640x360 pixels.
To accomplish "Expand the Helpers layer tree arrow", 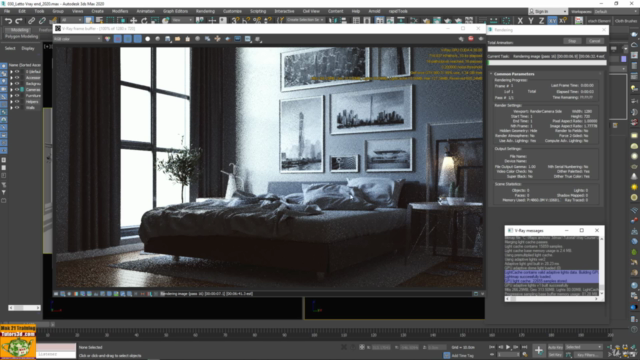I will [x=11, y=102].
